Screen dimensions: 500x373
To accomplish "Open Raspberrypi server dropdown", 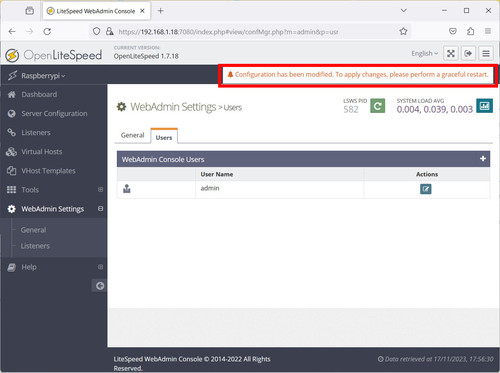I will [x=43, y=76].
